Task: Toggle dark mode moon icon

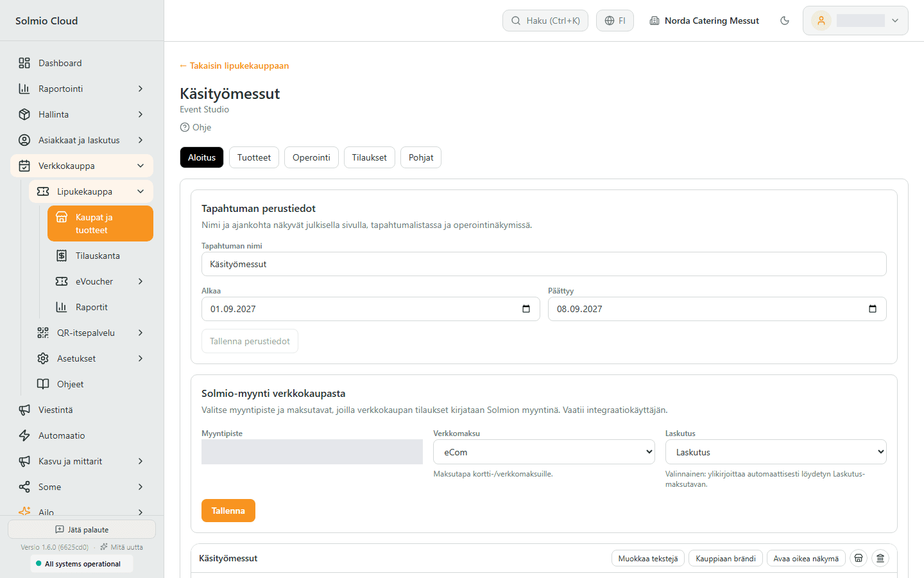Action: tap(784, 21)
